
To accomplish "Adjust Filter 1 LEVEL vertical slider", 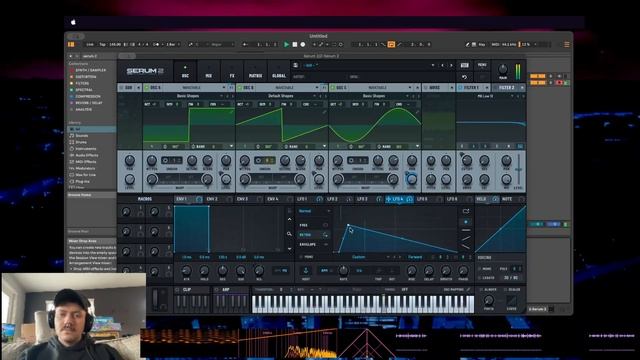I will [518, 170].
